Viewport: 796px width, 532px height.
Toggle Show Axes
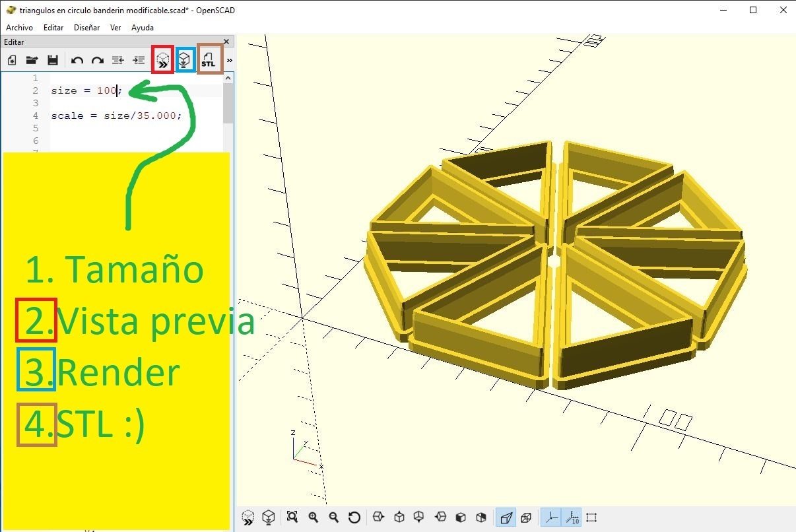[x=552, y=517]
